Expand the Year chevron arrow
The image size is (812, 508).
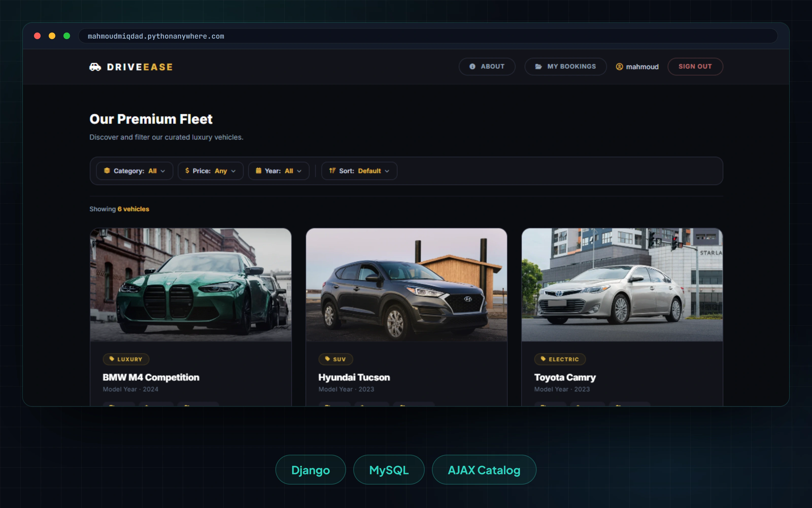(299, 171)
